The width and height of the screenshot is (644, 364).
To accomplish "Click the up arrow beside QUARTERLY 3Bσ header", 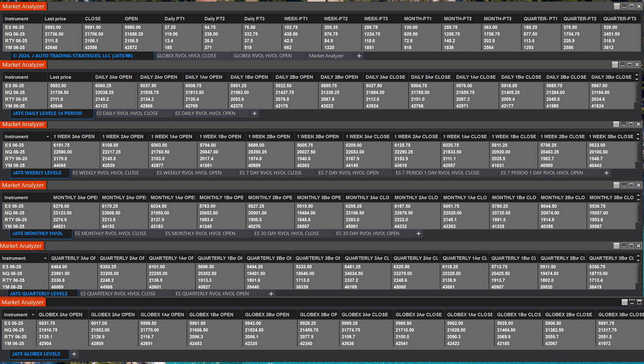I will tap(637, 256).
